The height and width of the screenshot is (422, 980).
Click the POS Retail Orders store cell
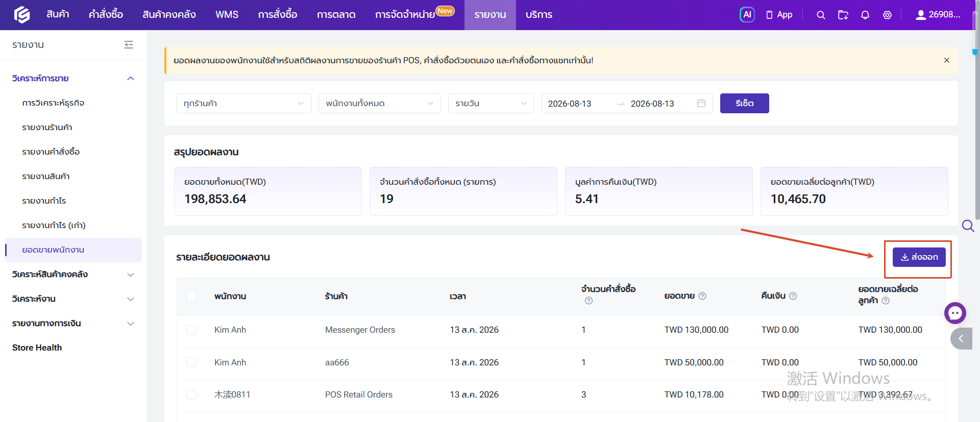(359, 395)
